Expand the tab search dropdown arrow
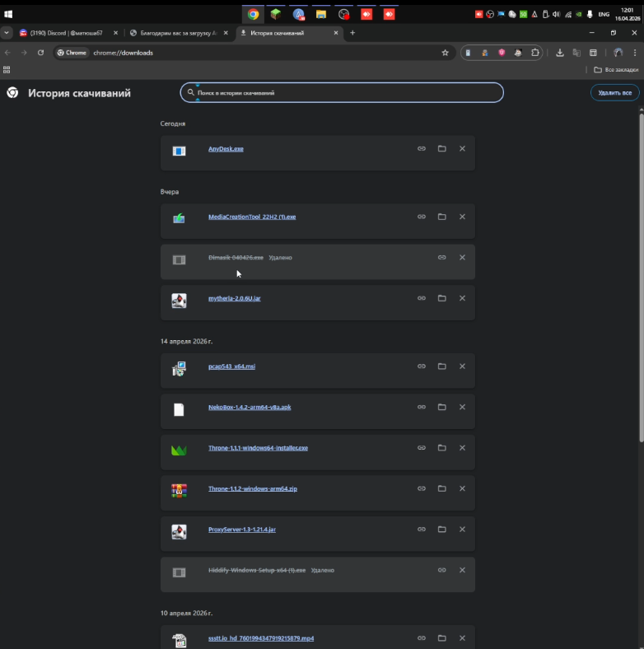Image resolution: width=644 pixels, height=649 pixels. click(7, 33)
